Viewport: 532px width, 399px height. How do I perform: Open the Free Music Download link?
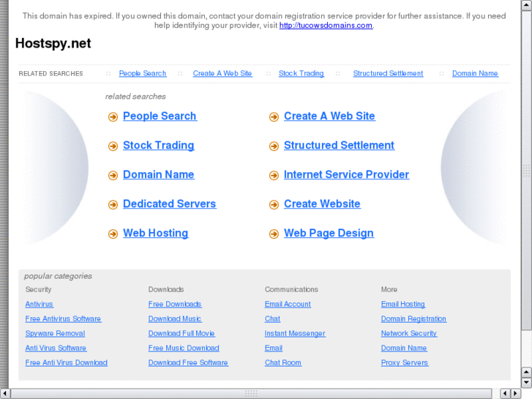pyautogui.click(x=184, y=348)
